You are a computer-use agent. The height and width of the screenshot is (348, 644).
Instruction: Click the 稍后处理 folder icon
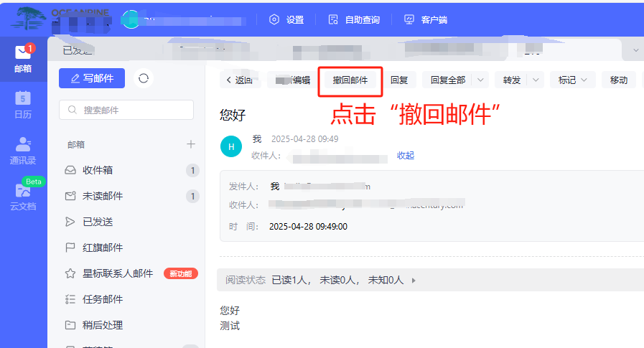tap(70, 325)
